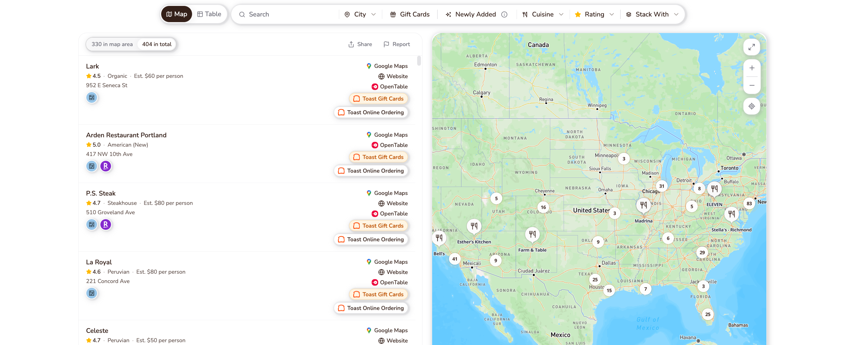
Task: Select the 330 in map area option
Action: tap(112, 44)
